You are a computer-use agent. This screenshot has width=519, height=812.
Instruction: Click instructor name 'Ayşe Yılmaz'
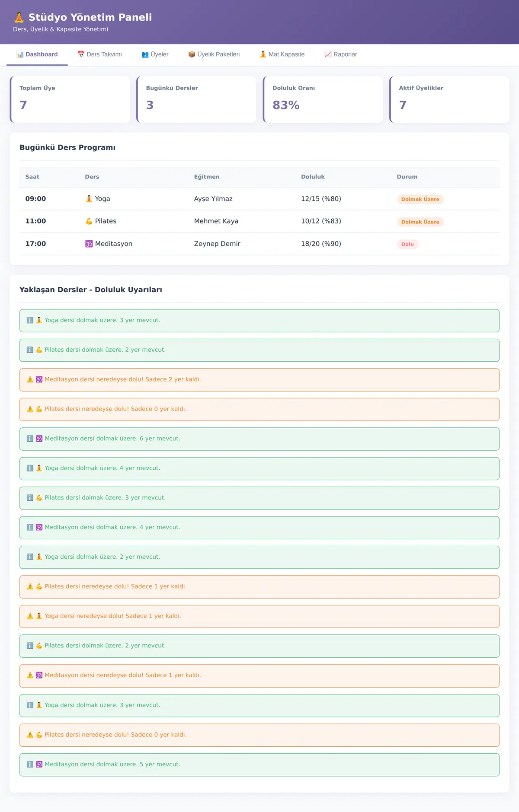point(213,199)
